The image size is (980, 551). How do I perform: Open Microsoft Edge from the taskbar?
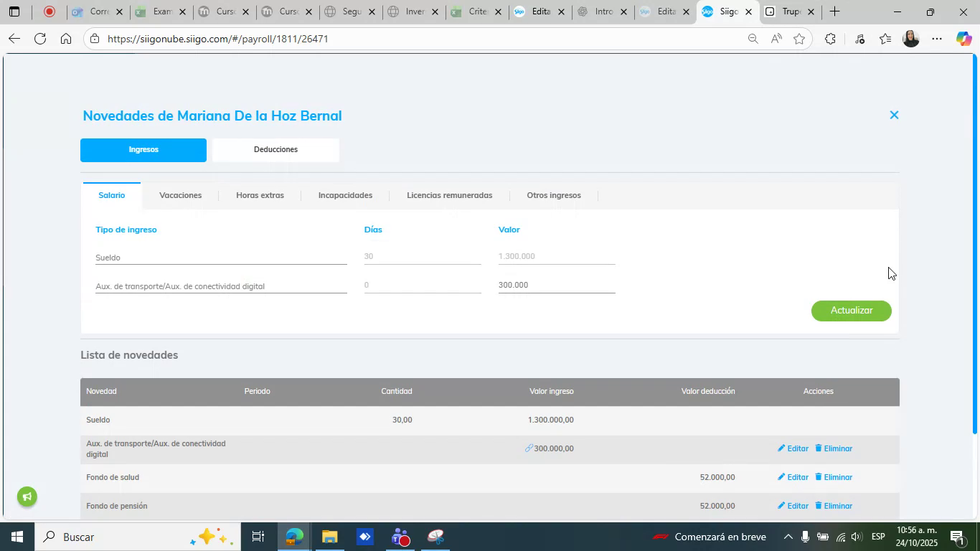point(294,537)
